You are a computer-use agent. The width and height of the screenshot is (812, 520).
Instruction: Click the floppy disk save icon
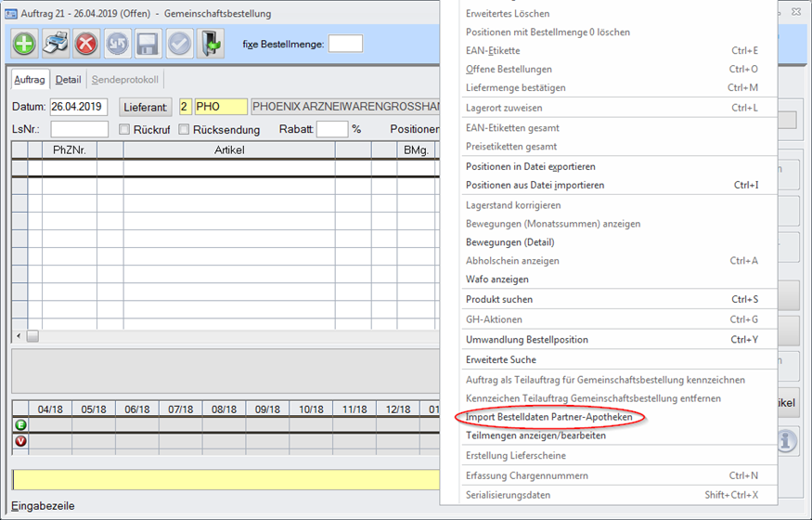click(148, 44)
